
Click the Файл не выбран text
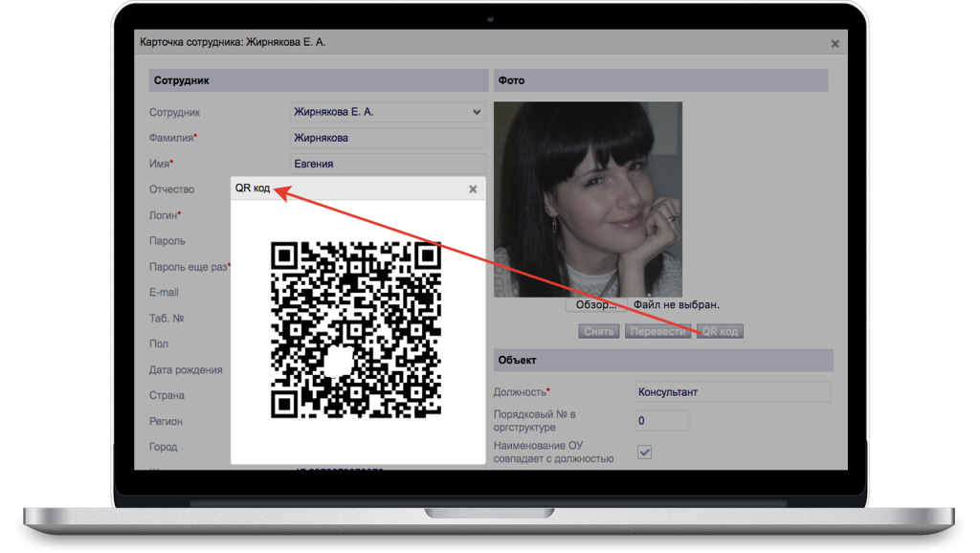pyautogui.click(x=677, y=305)
